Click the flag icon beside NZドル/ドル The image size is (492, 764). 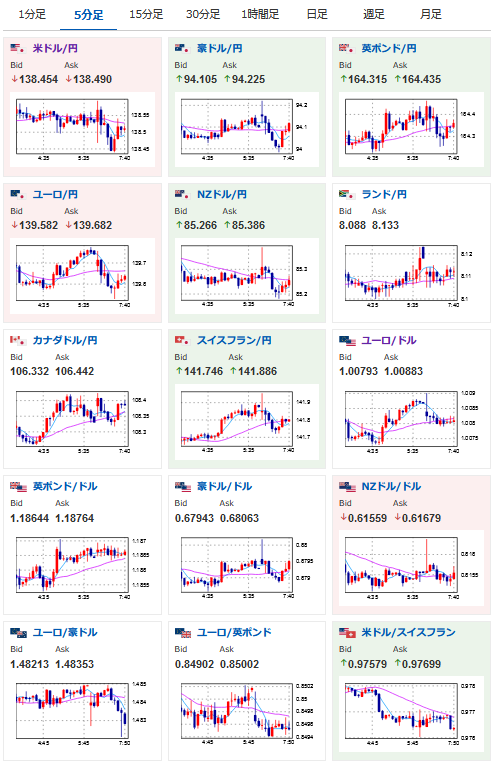point(347,486)
